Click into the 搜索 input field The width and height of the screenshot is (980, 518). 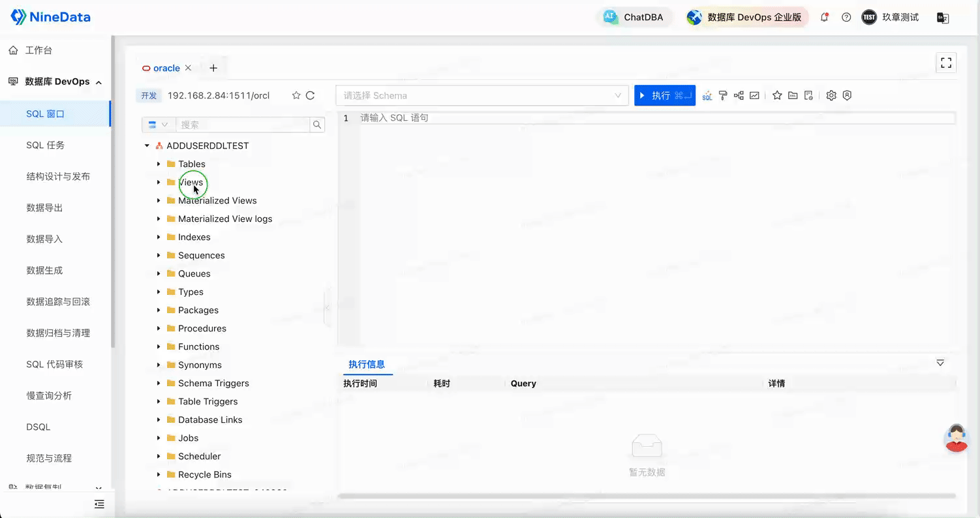click(243, 125)
